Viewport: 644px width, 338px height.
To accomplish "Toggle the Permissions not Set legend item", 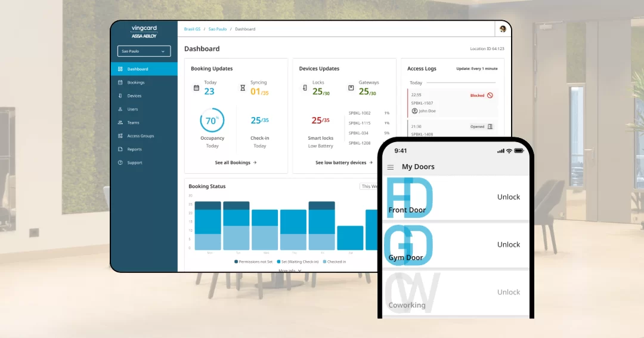I will [255, 262].
